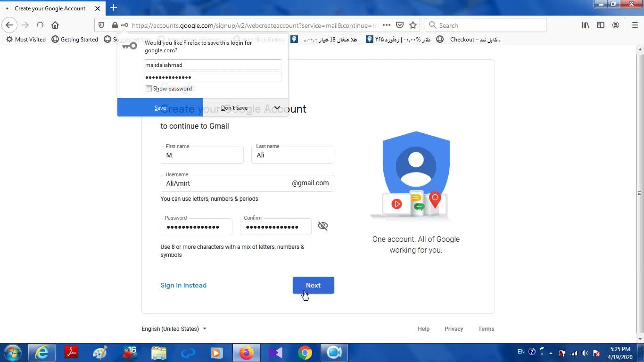Toggle the sidebar view icon
Image resolution: width=644 pixels, height=362 pixels.
point(601,25)
